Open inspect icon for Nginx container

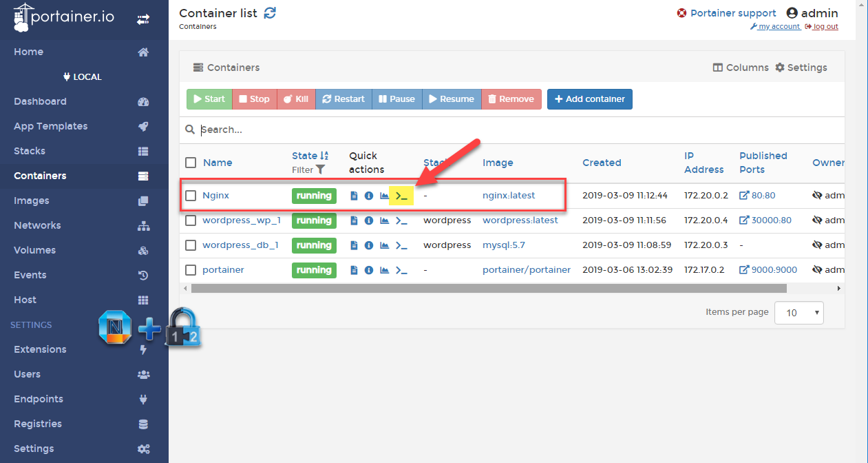[x=369, y=196]
